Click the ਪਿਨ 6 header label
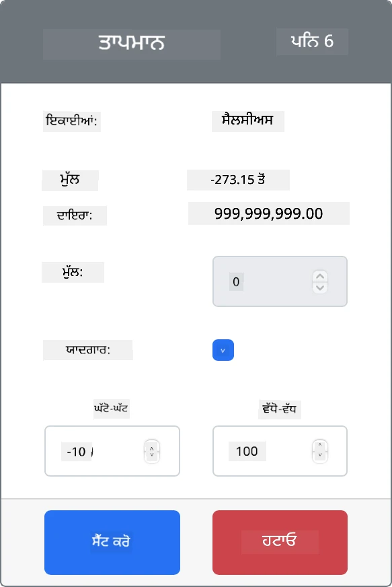The image size is (392, 587). tap(312, 41)
